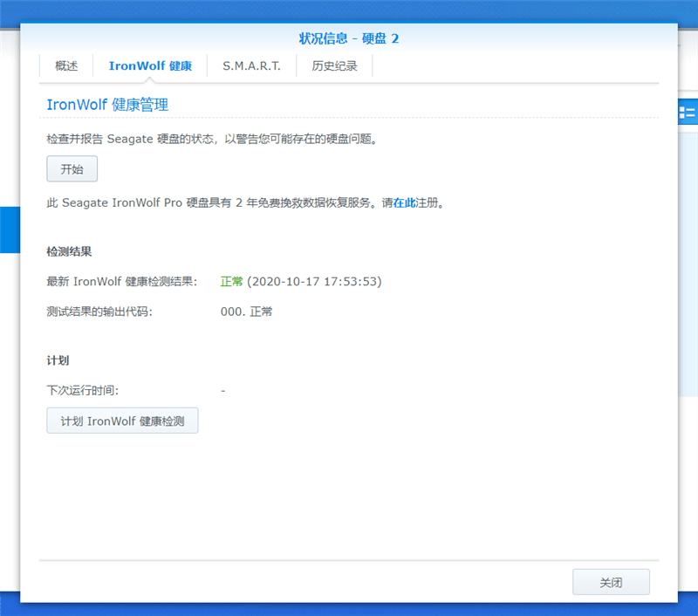Select the IronWolf 健康 tab
Image resolution: width=698 pixels, height=616 pixels.
pos(150,65)
